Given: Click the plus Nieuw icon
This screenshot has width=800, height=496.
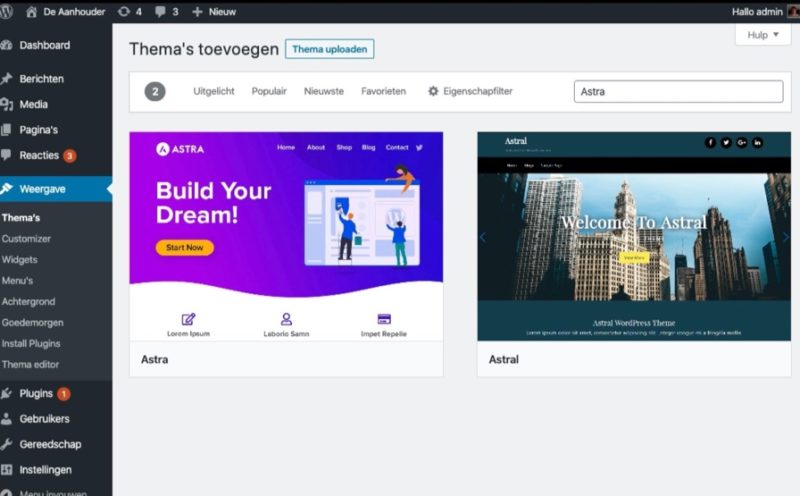Looking at the screenshot, I should coord(197,11).
